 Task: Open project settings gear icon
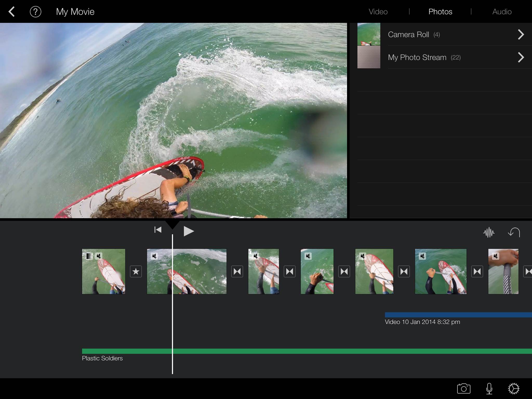coord(514,389)
